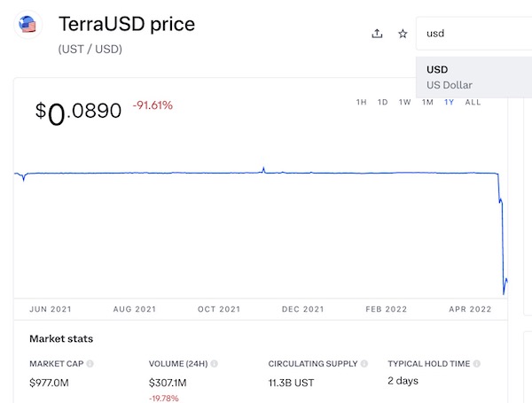Show the ALL time chart range
This screenshot has width=532, height=403.
pos(473,103)
